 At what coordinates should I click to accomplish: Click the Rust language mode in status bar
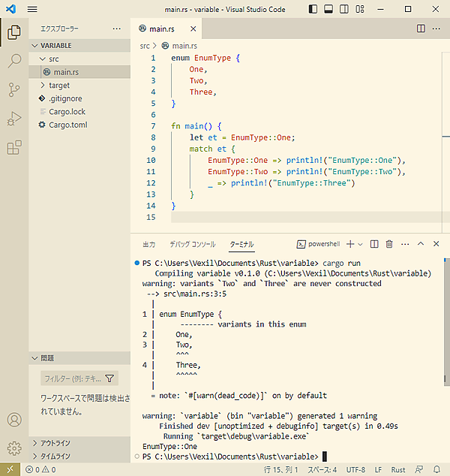[398, 470]
